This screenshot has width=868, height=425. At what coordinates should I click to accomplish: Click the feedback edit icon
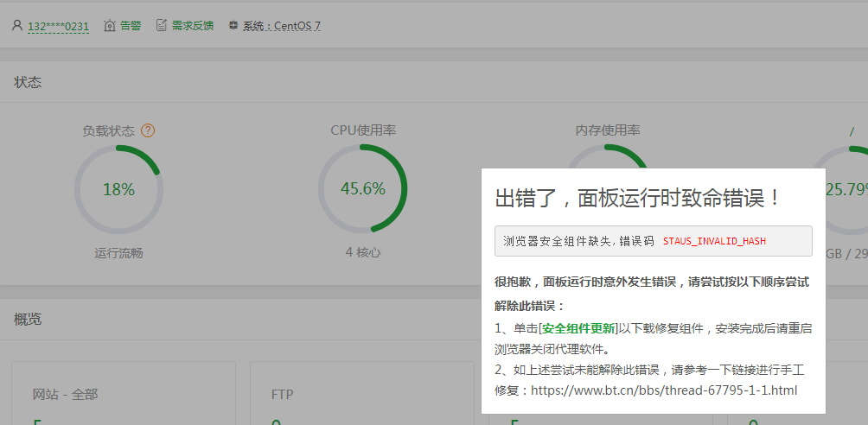coord(161,25)
